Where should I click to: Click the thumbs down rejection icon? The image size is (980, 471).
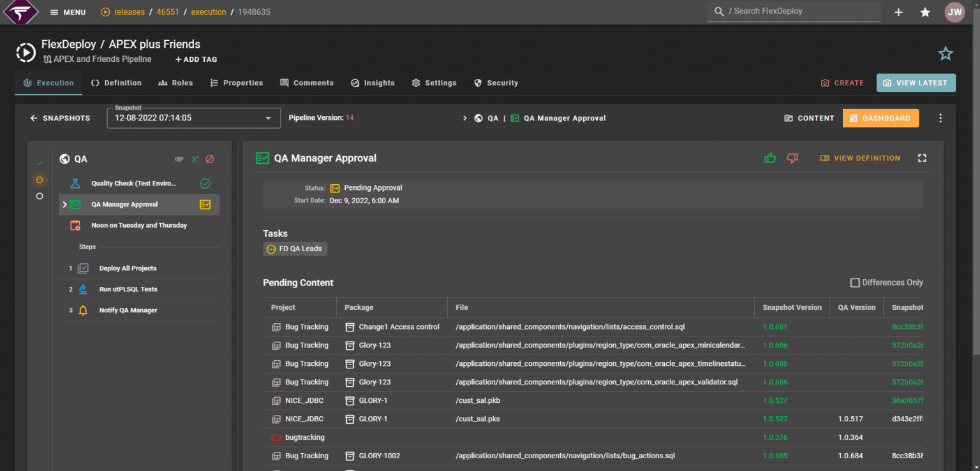[792, 157]
